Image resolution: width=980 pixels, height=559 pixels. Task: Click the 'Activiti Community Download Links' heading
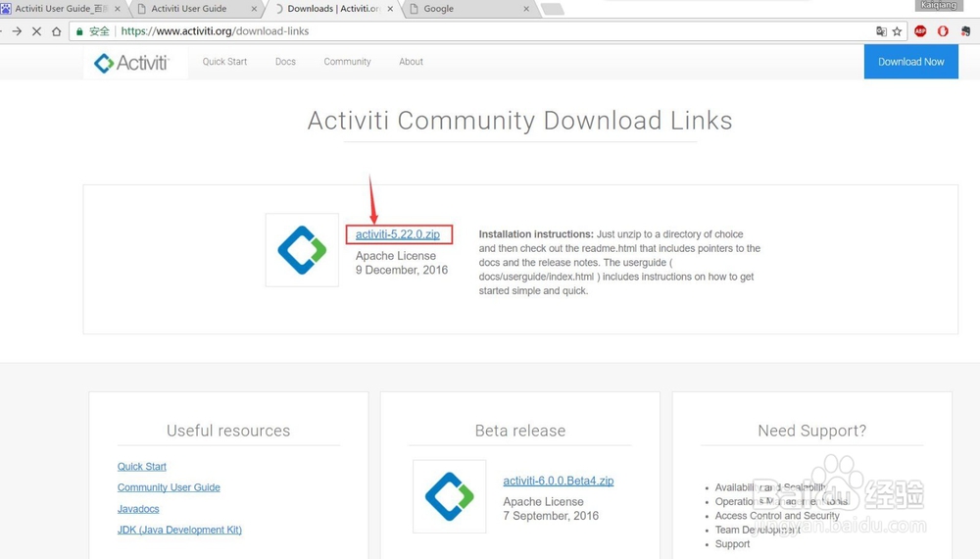(520, 121)
